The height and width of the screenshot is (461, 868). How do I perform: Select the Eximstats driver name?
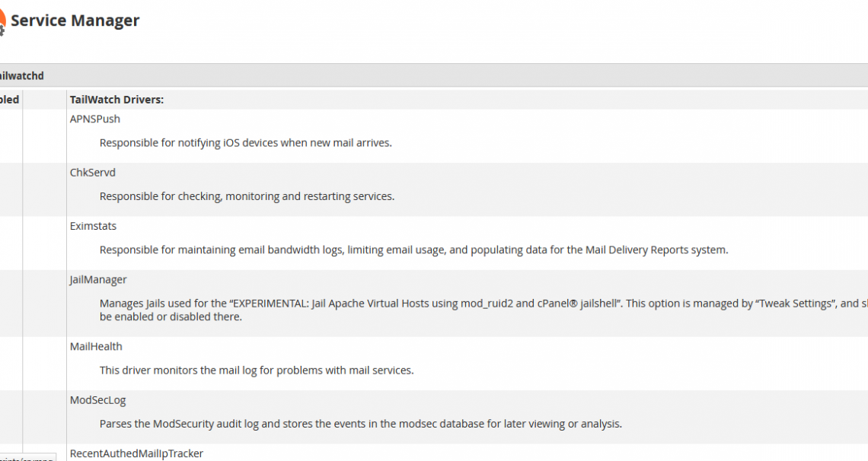tap(93, 226)
